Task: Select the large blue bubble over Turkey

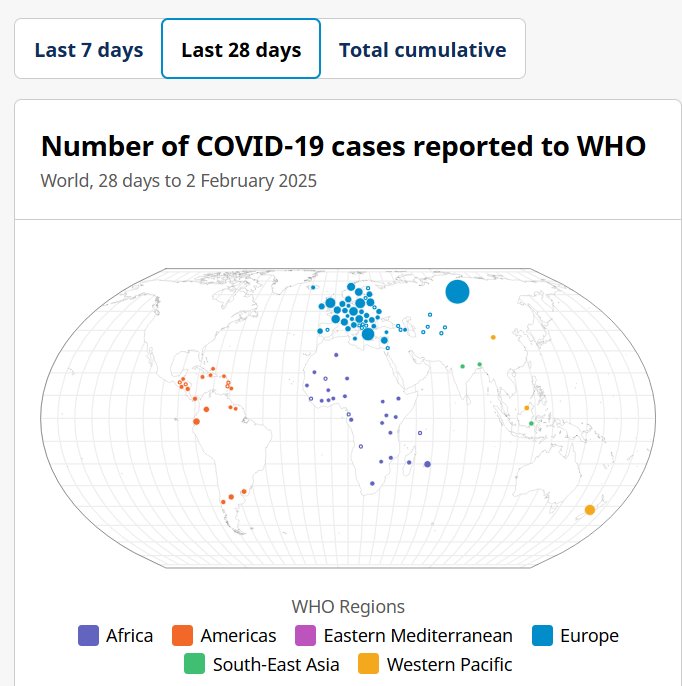Action: [367, 335]
